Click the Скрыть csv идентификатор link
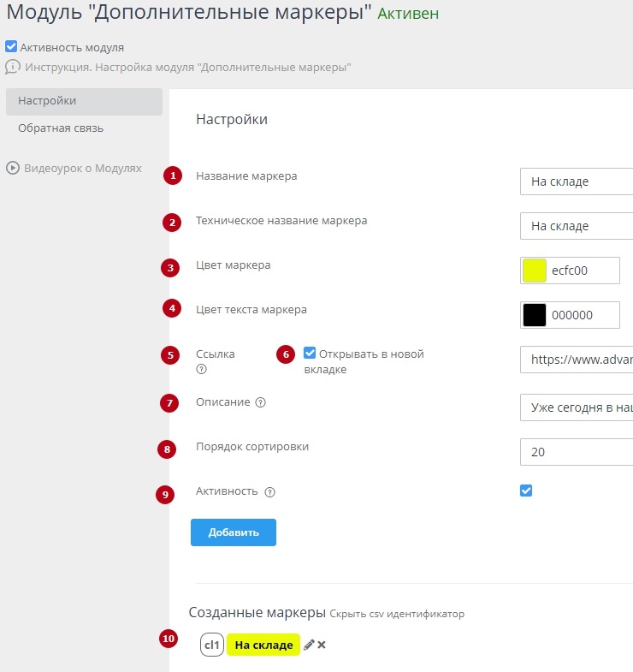The width and height of the screenshot is (633, 672). tap(397, 614)
